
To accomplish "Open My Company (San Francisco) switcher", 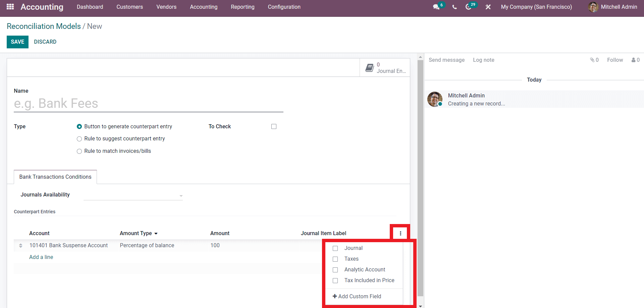I will (536, 7).
